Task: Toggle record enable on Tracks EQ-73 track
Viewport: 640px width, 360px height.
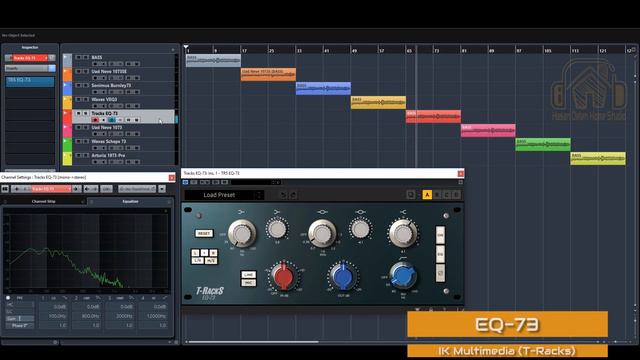Action: point(95,120)
